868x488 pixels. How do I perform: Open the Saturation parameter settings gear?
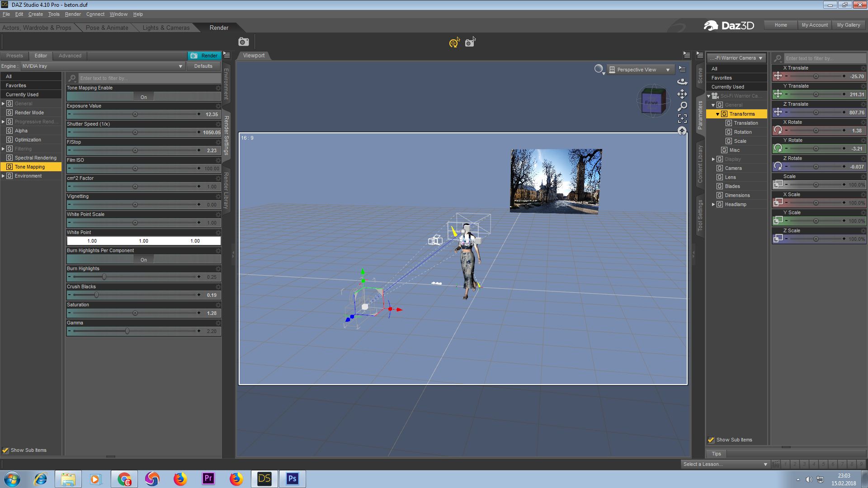point(218,305)
